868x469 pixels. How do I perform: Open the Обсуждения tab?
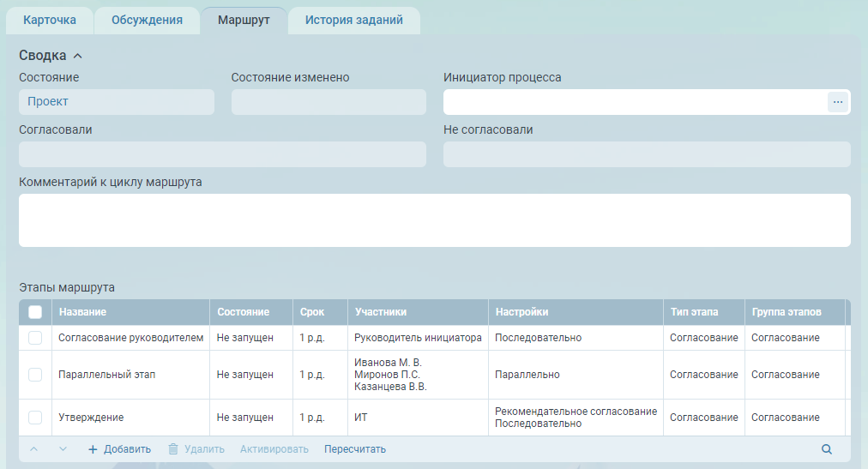tap(147, 20)
